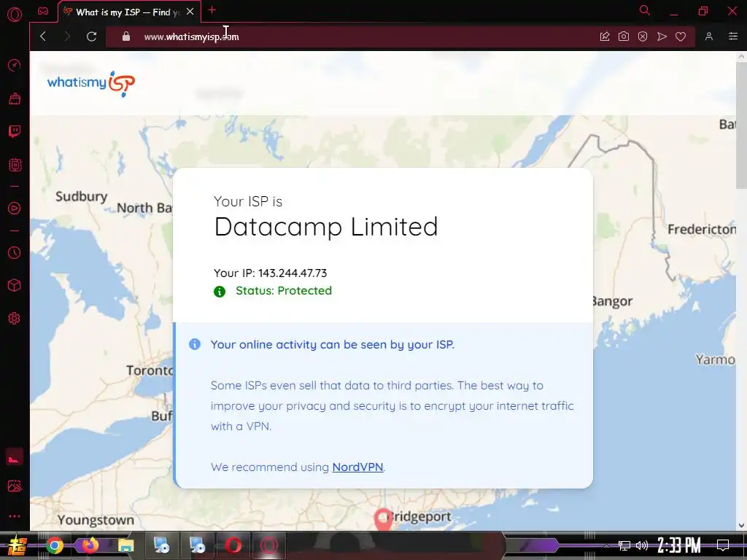The height and width of the screenshot is (560, 747).
Task: Open the profile account icon
Action: tap(709, 36)
